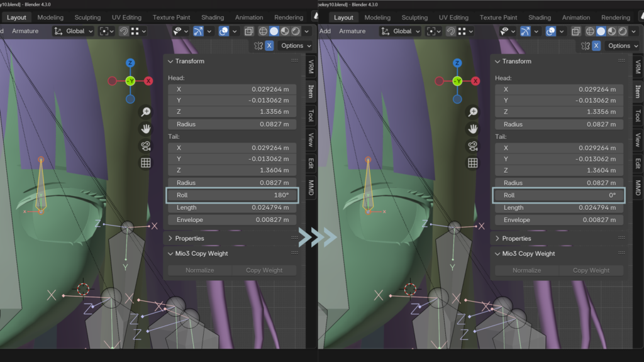
Task: Toggle camera view icon in left viewport
Action: (x=146, y=146)
